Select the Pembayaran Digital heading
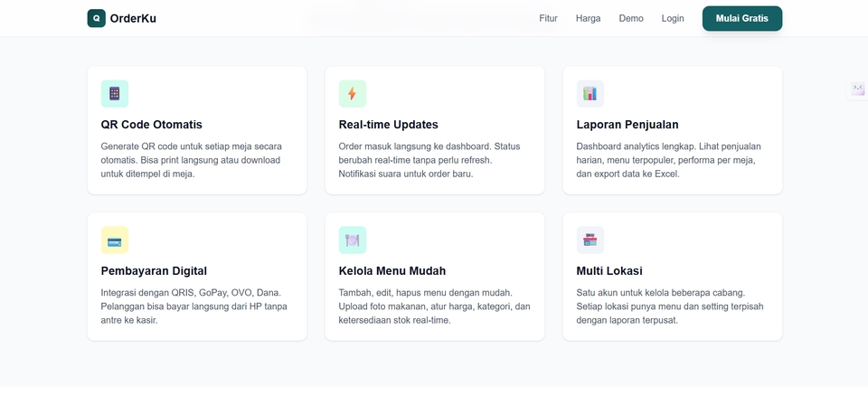The image size is (868, 396). 154,271
